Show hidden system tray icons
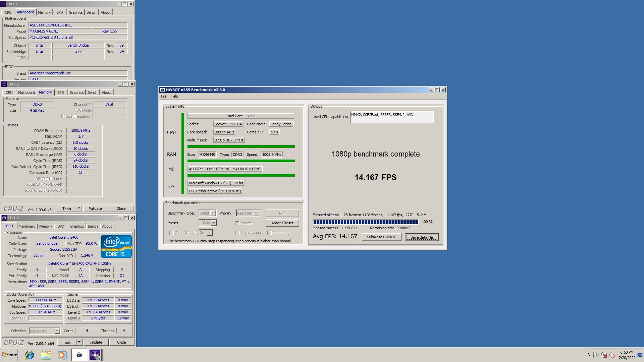The image size is (644, 362). coord(589,355)
